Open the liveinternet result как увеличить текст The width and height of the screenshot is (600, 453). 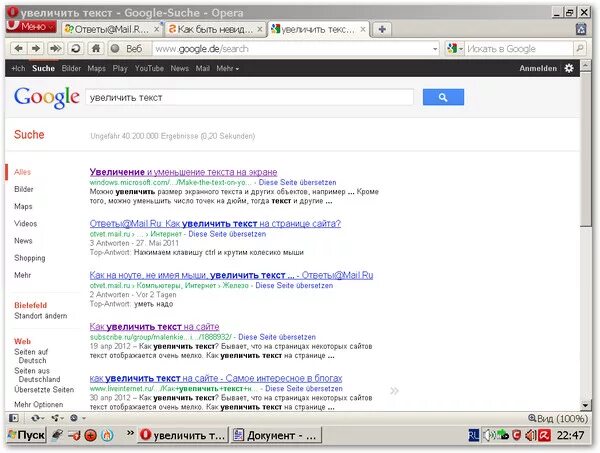[216, 378]
